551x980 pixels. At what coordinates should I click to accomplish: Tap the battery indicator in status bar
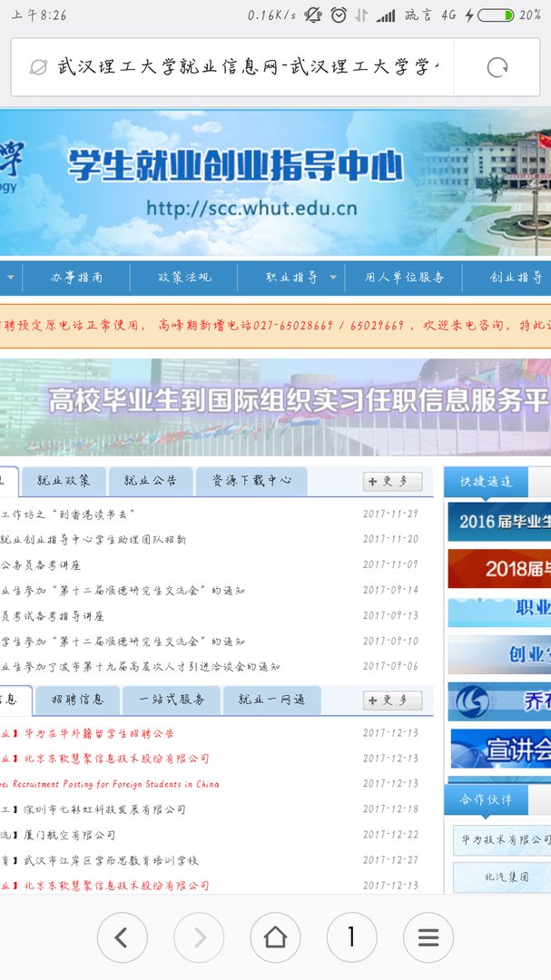click(496, 15)
